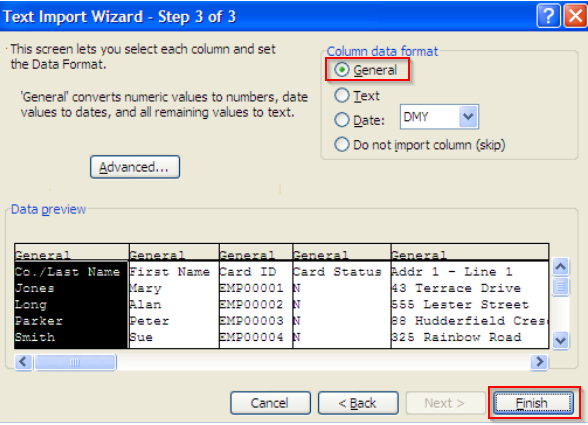Click the Cancel button

(x=270, y=403)
